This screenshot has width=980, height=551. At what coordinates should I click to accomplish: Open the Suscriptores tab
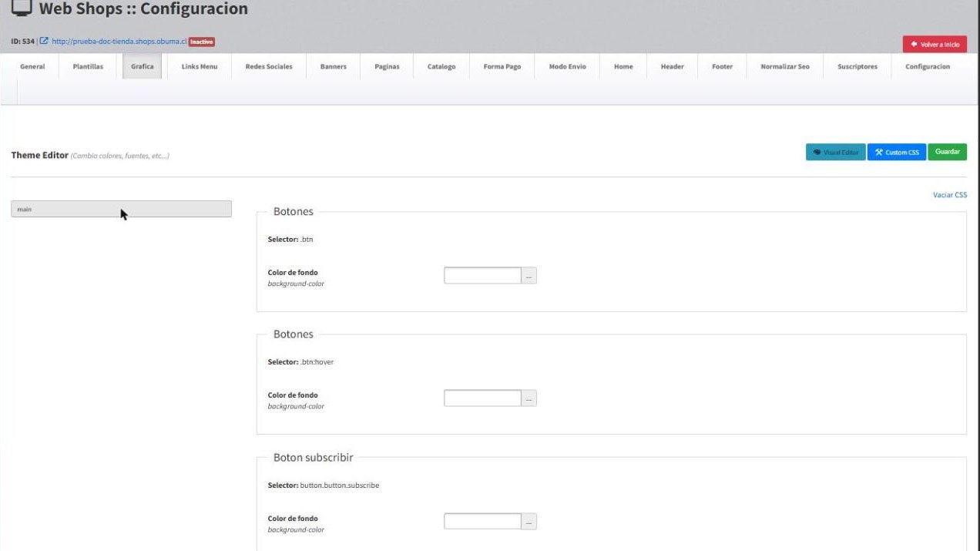pos(857,66)
